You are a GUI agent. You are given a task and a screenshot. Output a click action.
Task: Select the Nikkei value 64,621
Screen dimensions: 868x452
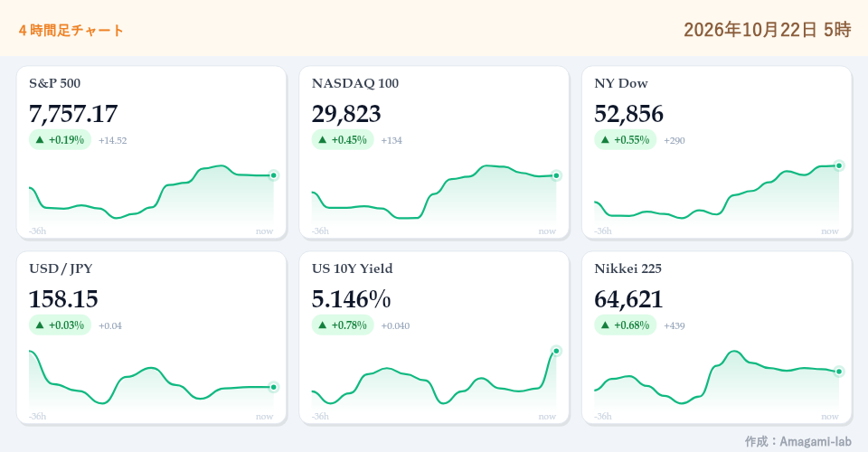pos(629,299)
